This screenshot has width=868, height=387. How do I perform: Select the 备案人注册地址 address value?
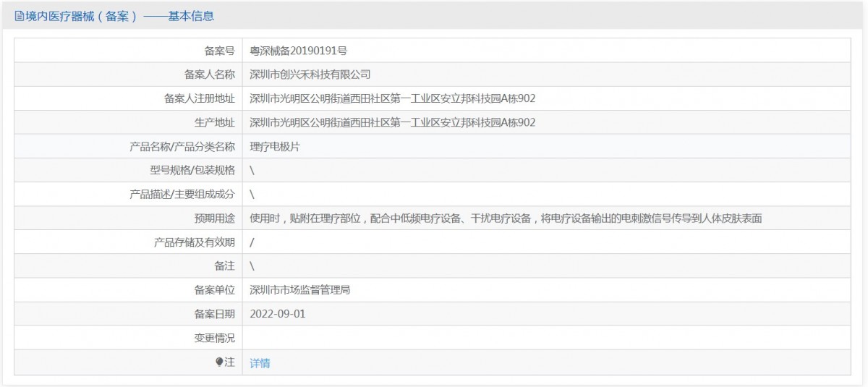[392, 98]
